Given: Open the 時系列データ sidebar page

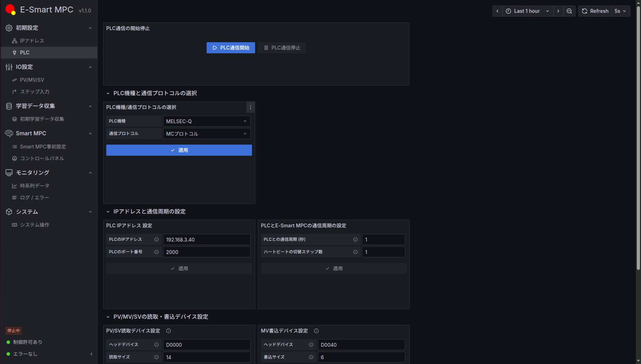Looking at the screenshot, I should tap(49, 186).
